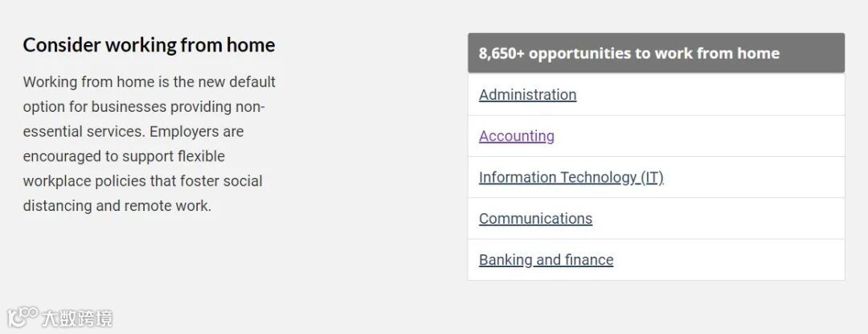This screenshot has height=334, width=868.
Task: Open the Communications category link
Action: [x=535, y=219]
